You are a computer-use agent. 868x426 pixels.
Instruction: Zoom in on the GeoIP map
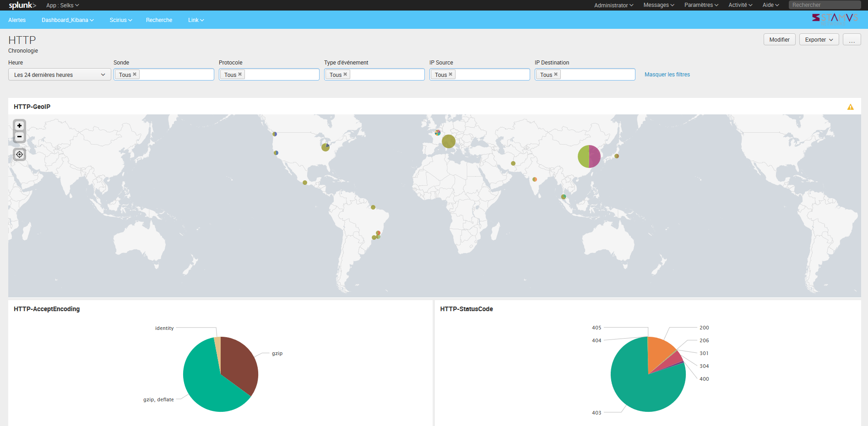pyautogui.click(x=19, y=125)
